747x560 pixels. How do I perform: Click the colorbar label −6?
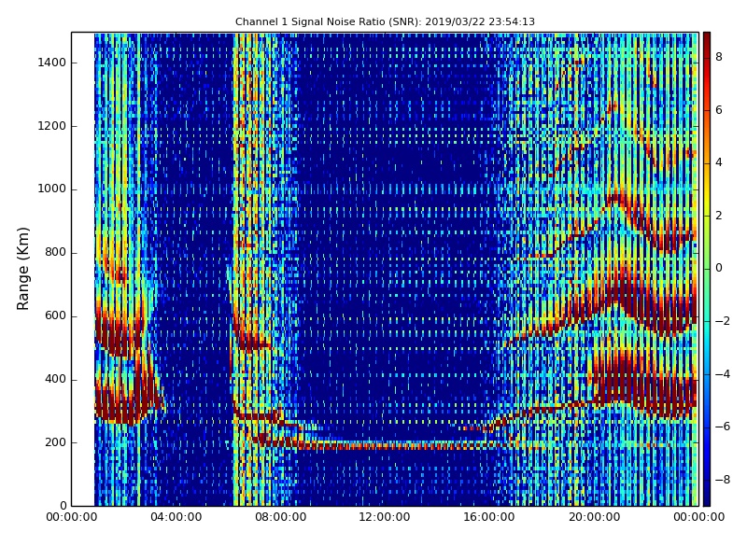click(723, 427)
